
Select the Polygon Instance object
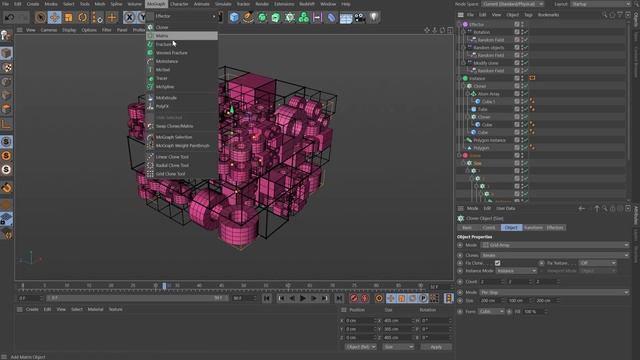click(x=489, y=140)
